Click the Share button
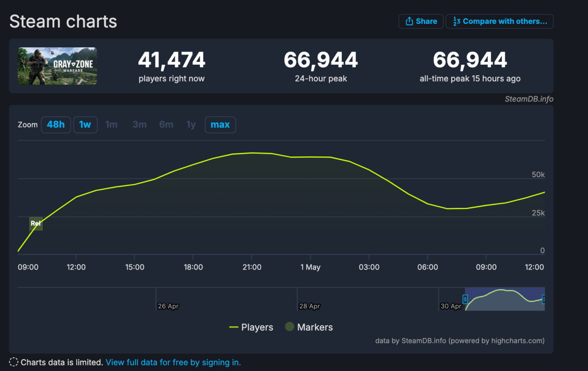Viewport: 588px width, 371px height. coord(421,21)
